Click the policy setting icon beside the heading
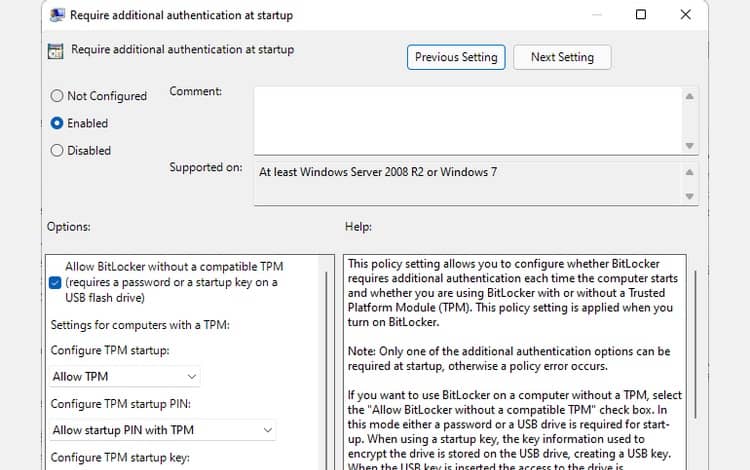This screenshot has width=750, height=470. [x=55, y=51]
